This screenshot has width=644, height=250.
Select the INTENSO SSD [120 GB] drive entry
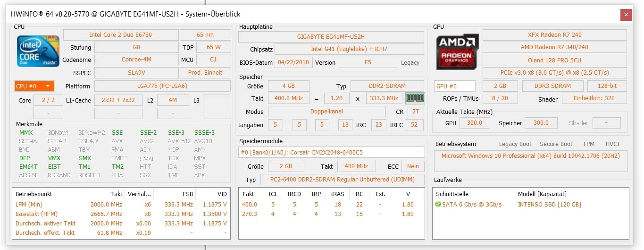point(550,205)
